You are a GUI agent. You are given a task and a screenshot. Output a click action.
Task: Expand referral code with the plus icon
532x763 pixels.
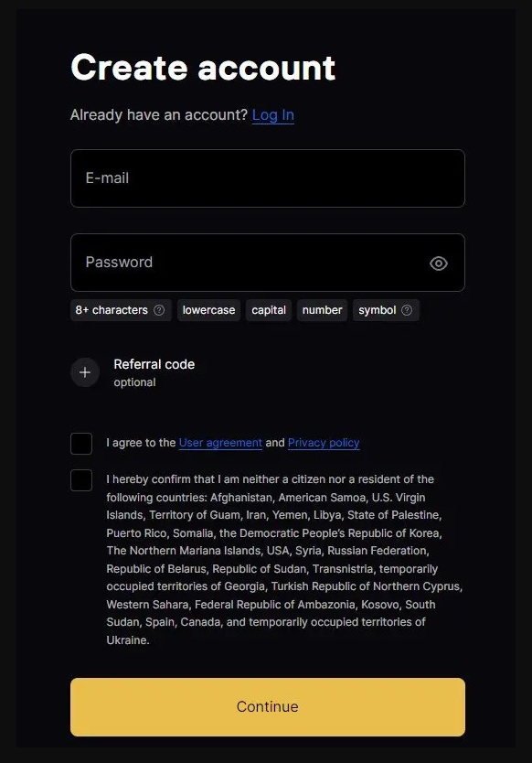coord(85,372)
